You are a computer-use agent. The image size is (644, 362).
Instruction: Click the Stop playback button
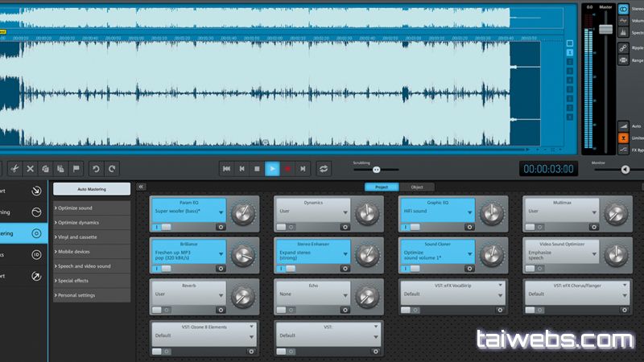(x=257, y=168)
